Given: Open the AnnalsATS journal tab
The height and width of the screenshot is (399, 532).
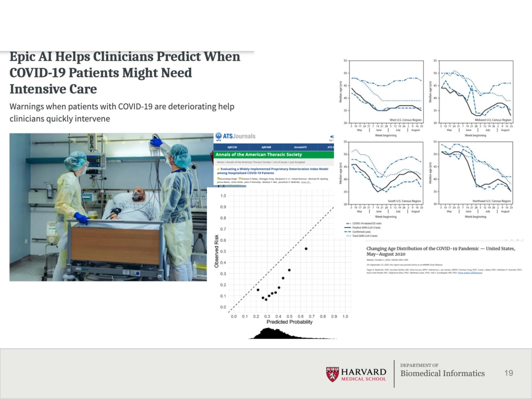Looking at the screenshot, I should pyautogui.click(x=300, y=147).
